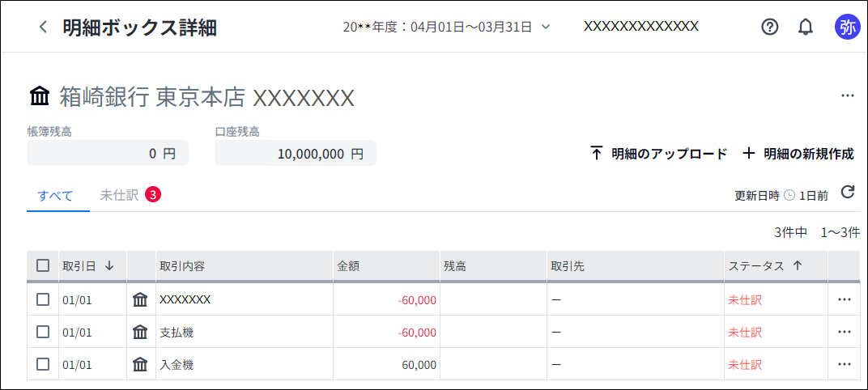Open notifications bell icon

coord(806,28)
